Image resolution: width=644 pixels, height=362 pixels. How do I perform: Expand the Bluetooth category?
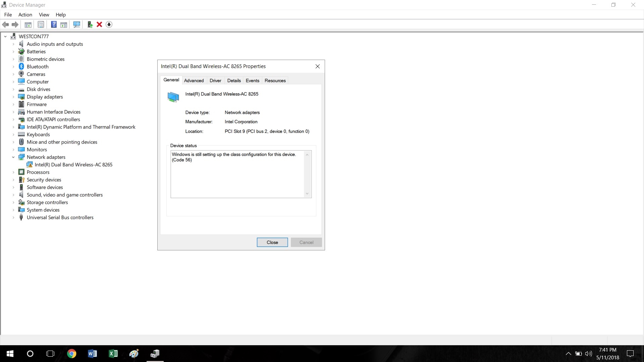[x=13, y=67]
